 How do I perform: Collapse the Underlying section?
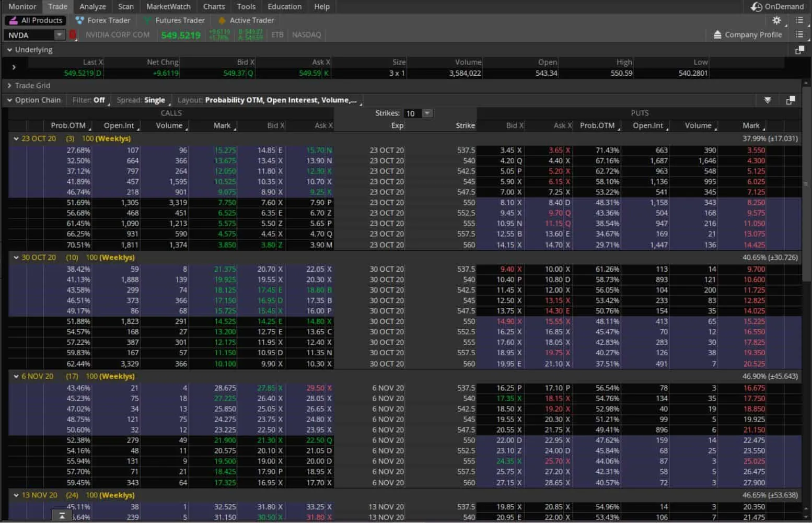9,50
